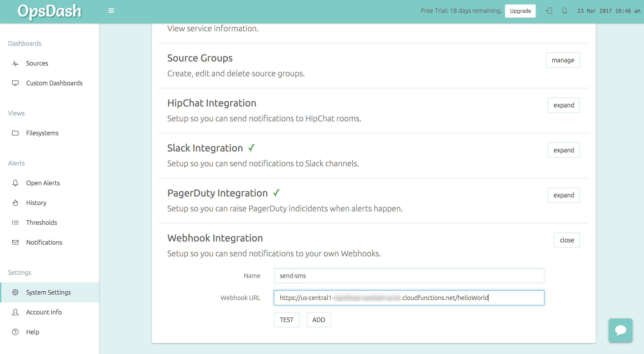Click the Settings section label
644x354 pixels.
(20, 272)
